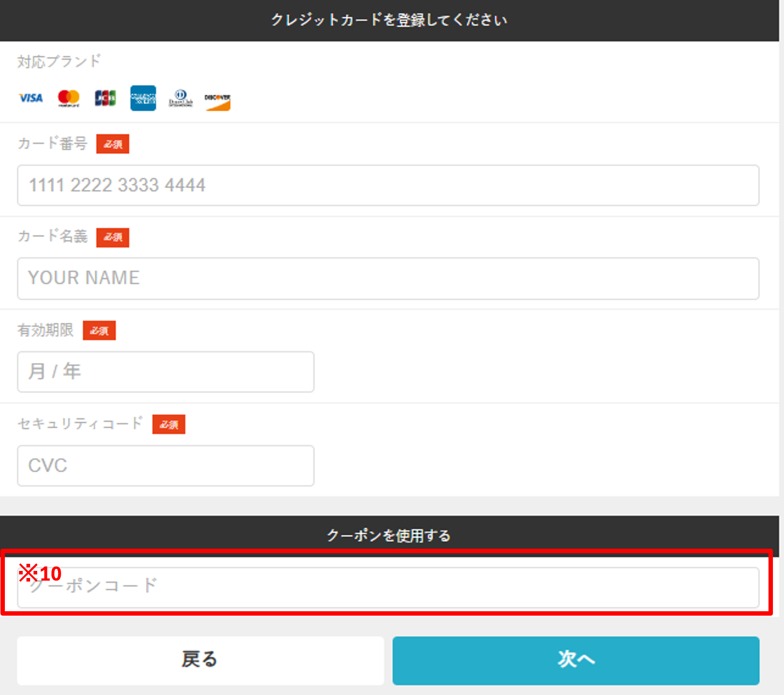Click the 必須 badge beside カード番号
The image size is (784, 695).
click(113, 144)
